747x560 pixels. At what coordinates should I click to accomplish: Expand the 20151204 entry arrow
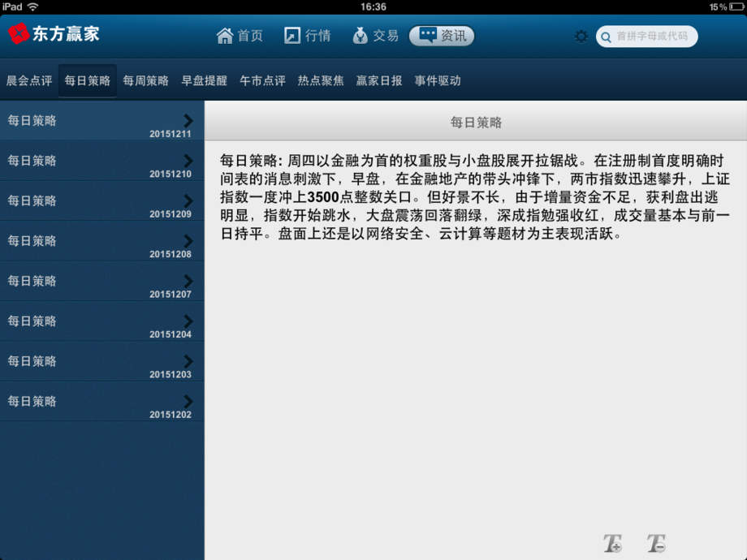(186, 321)
